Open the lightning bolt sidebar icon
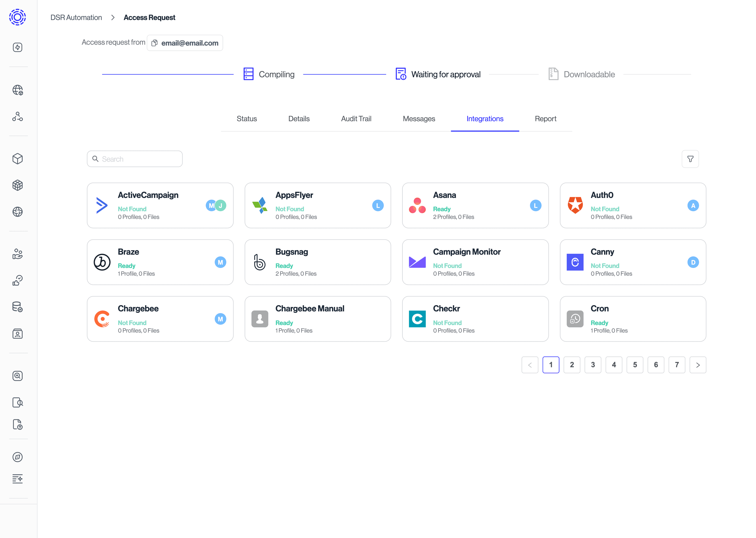 point(18,47)
